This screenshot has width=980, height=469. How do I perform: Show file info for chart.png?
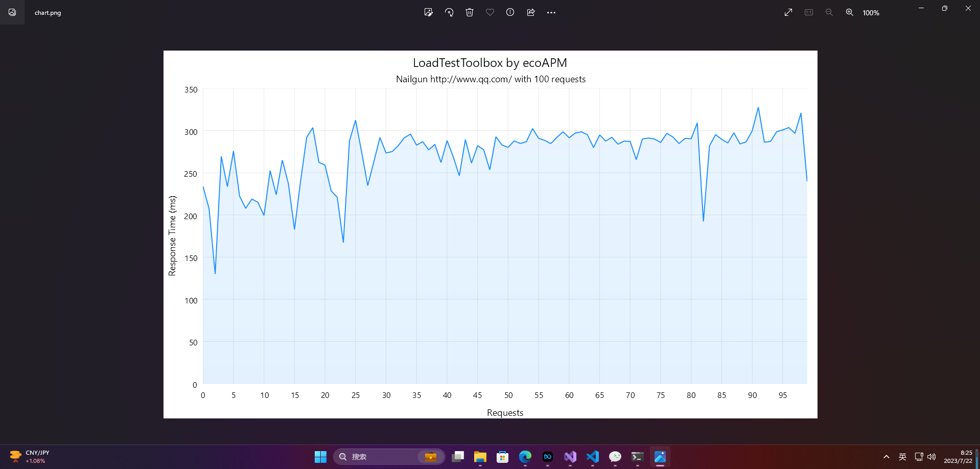[510, 12]
